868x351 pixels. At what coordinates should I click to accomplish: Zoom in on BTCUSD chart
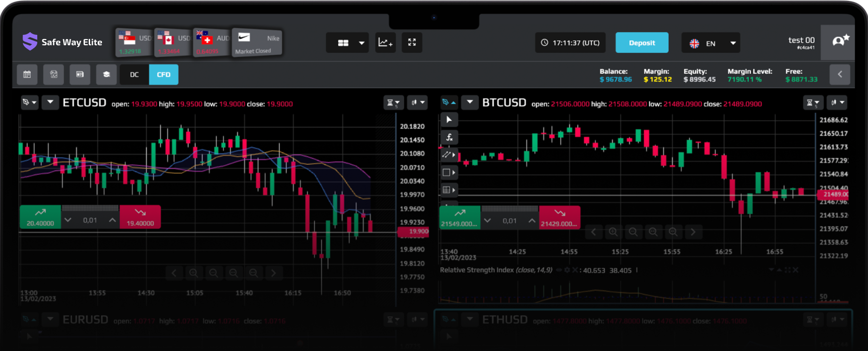[613, 232]
